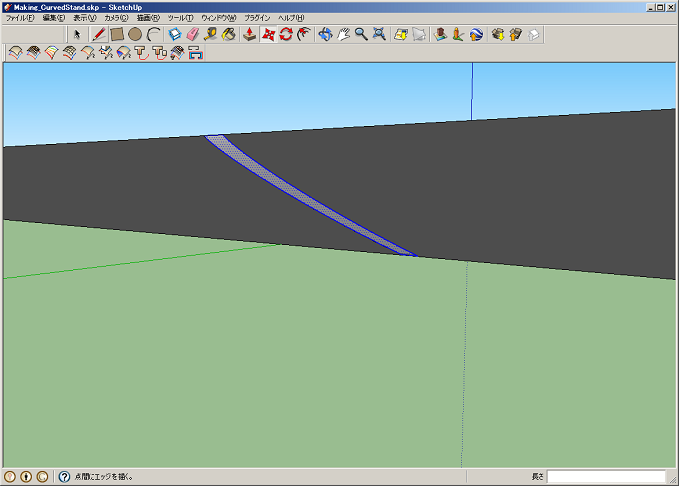The height and width of the screenshot is (486, 679).
Task: Select the pink Eraser tool
Action: [193, 34]
